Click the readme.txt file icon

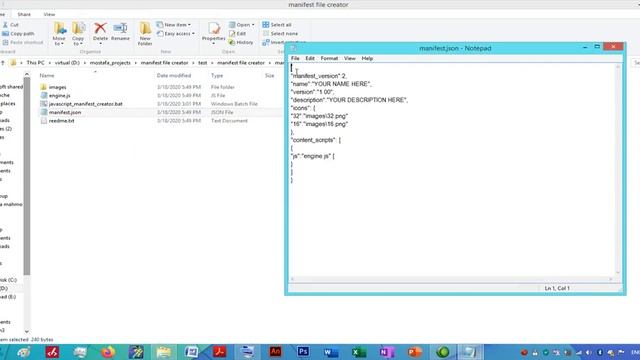click(x=44, y=121)
